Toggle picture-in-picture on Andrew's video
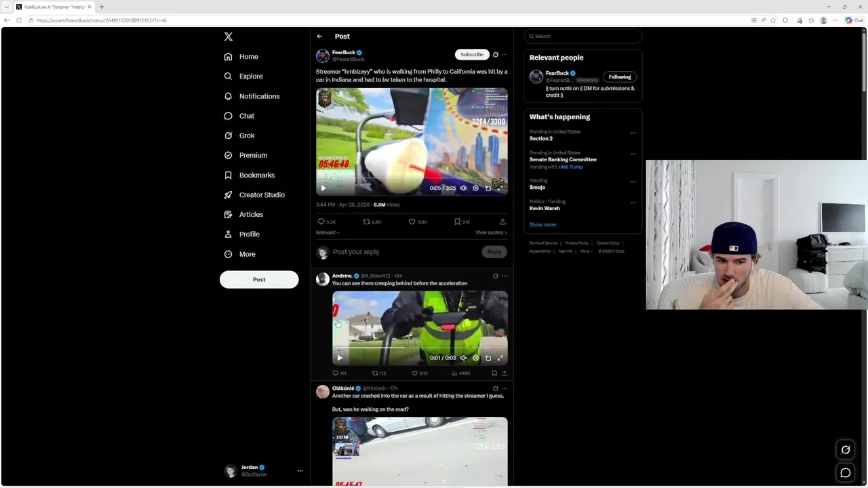 point(488,358)
